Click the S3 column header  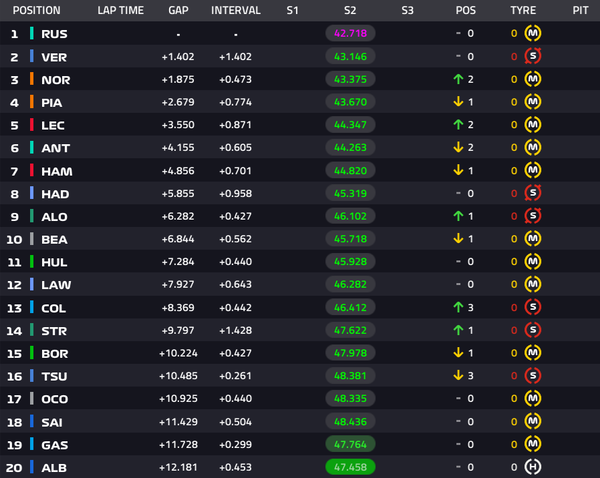pos(408,10)
